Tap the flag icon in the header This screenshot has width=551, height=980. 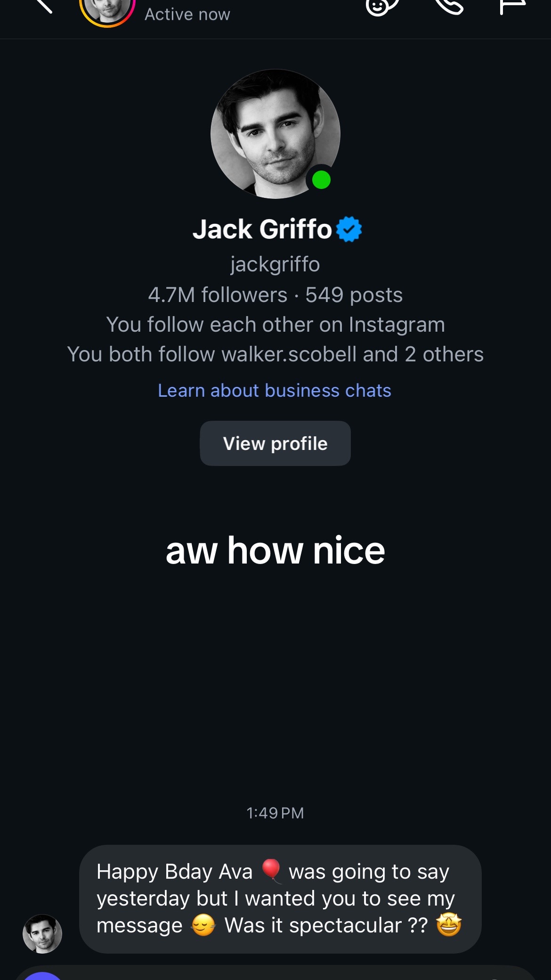pos(512,6)
